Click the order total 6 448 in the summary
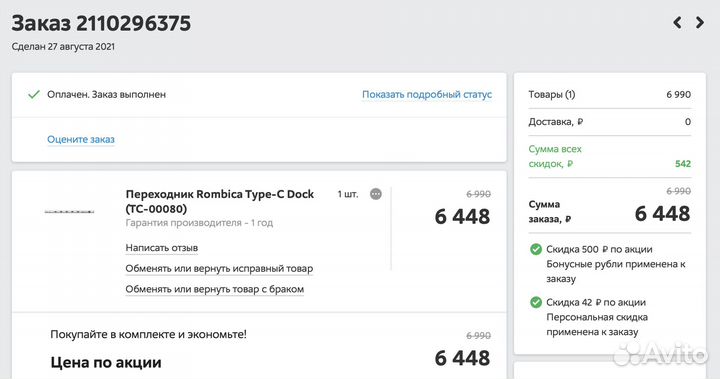This screenshot has width=720, height=379. coord(662,214)
